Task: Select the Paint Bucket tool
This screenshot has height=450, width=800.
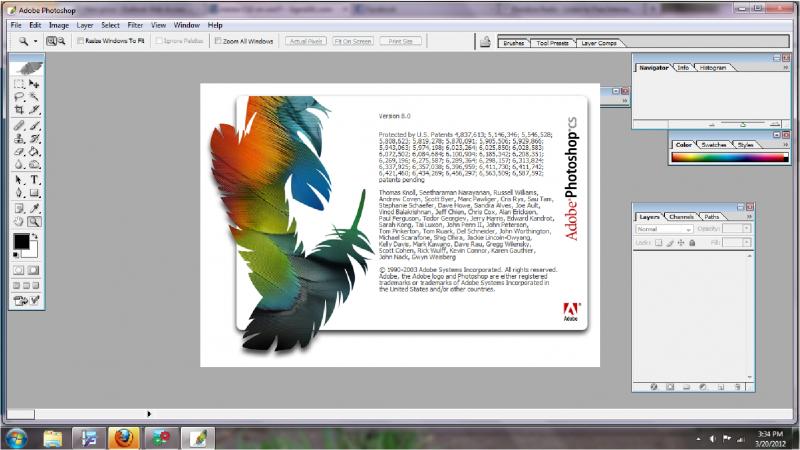Action: 34,152
